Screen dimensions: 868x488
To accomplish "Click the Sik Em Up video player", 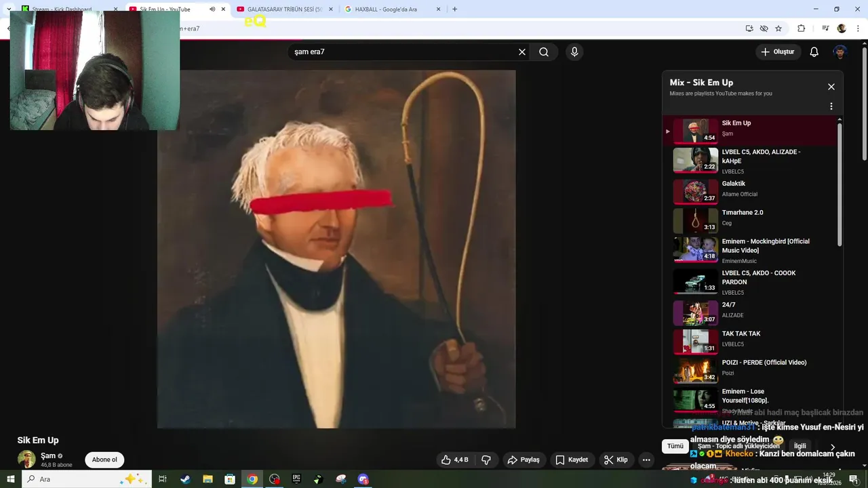I will coord(336,249).
